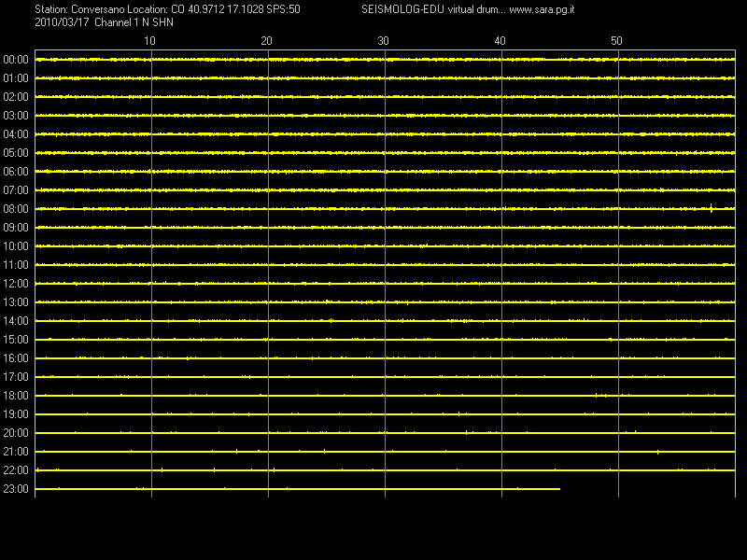Screen dimensions: 747x560
Task: Select the 09:00 hour label
Action: (16, 228)
